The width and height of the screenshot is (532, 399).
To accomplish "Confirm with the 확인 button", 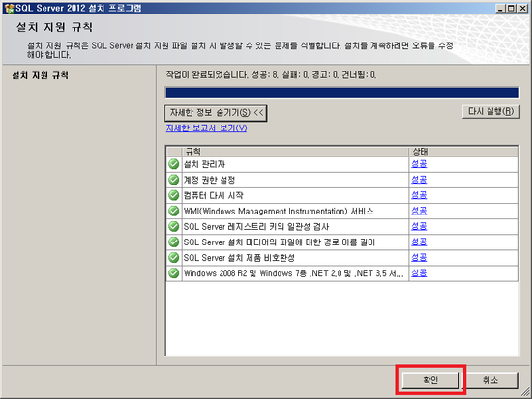I will coord(430,380).
